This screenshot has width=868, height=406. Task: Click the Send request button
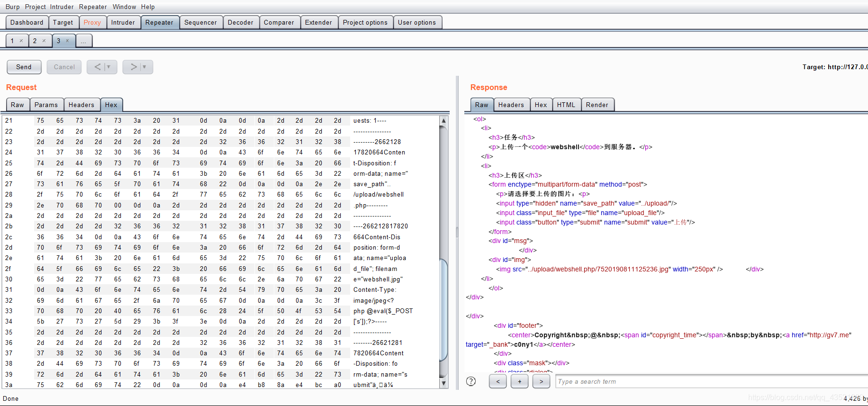tap(24, 67)
